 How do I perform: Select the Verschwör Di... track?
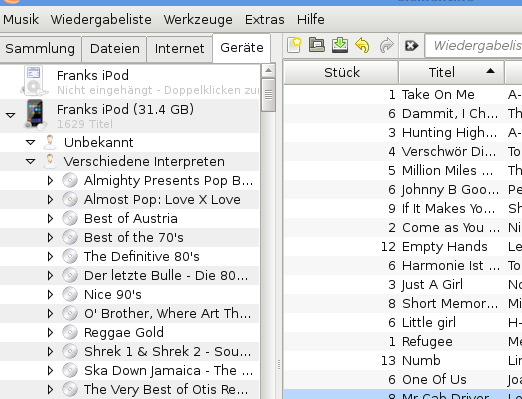coord(403,152)
